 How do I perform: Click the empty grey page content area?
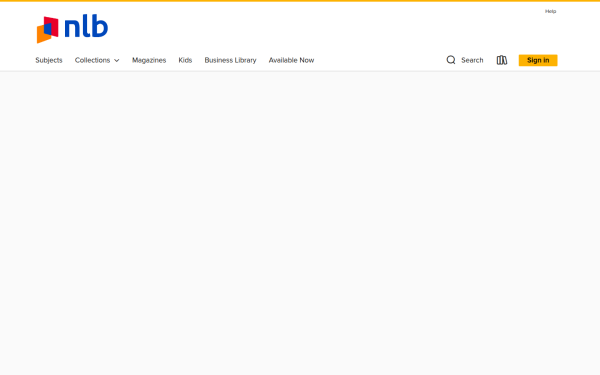pyautogui.click(x=300, y=223)
